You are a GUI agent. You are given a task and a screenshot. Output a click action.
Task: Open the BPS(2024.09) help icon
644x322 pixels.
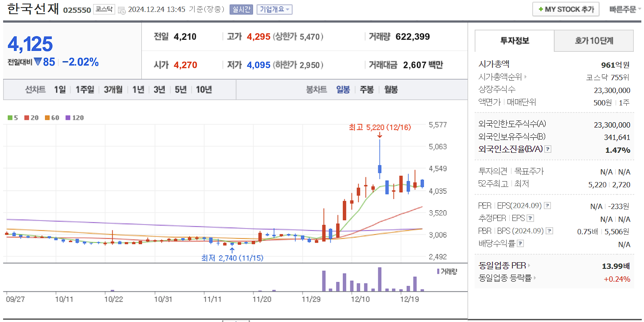click(x=548, y=231)
